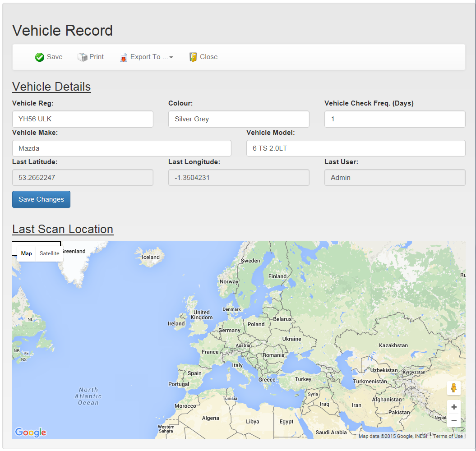The height and width of the screenshot is (451, 476).
Task: Click the Vehicle Record page title
Action: pos(63,31)
